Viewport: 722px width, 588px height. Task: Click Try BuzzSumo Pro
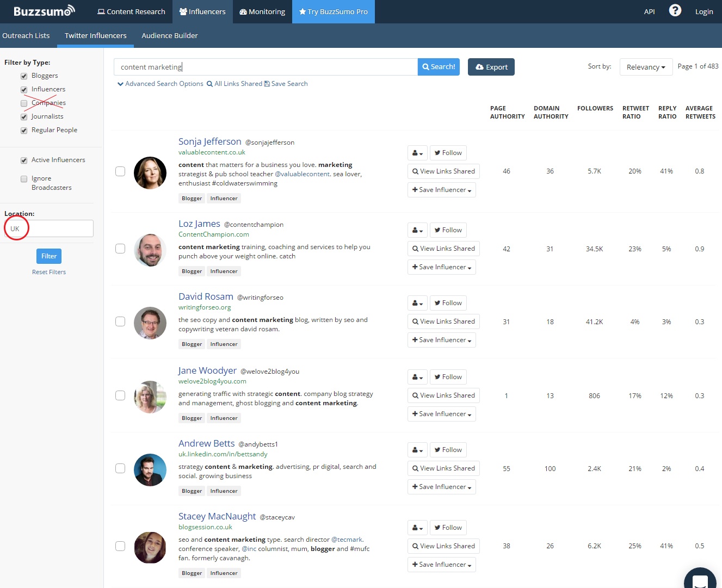(334, 11)
